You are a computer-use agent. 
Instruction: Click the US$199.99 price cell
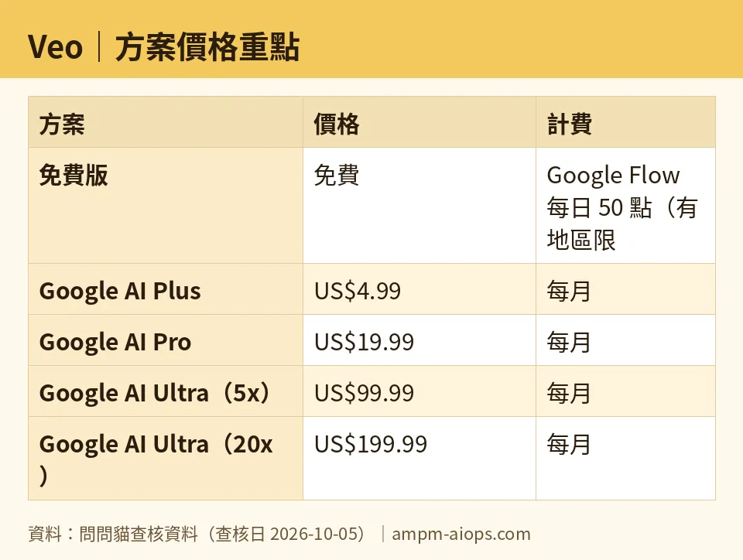pyautogui.click(x=419, y=459)
